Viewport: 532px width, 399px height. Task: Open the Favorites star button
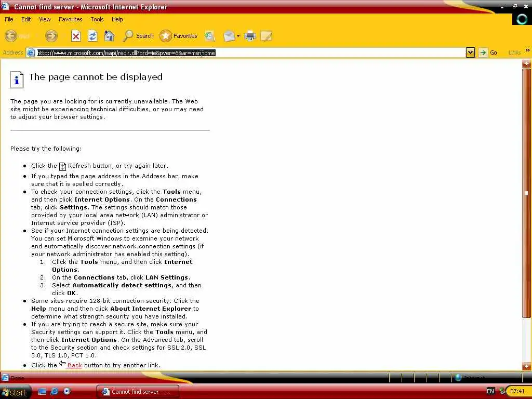179,36
